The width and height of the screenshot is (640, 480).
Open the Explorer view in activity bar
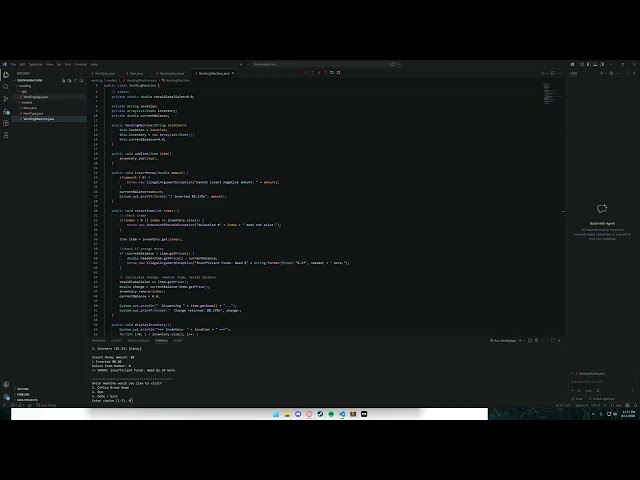point(6,74)
